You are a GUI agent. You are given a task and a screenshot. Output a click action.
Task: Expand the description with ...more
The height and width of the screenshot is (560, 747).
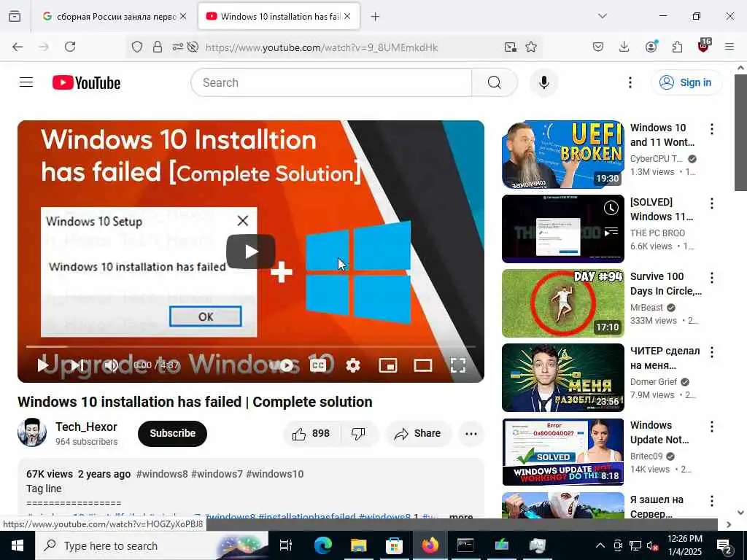coord(461,516)
